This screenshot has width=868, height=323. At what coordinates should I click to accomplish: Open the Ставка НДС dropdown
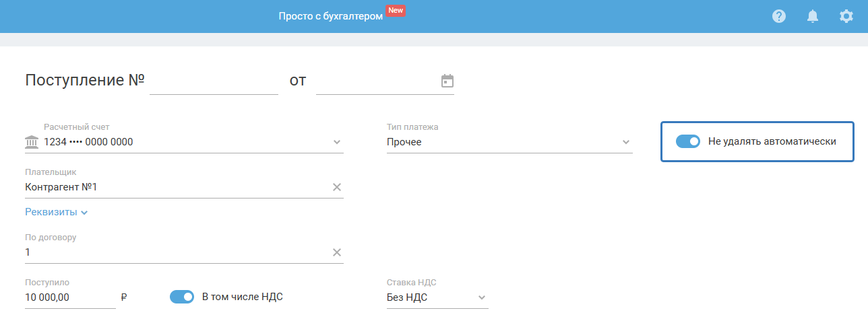pyautogui.click(x=481, y=297)
